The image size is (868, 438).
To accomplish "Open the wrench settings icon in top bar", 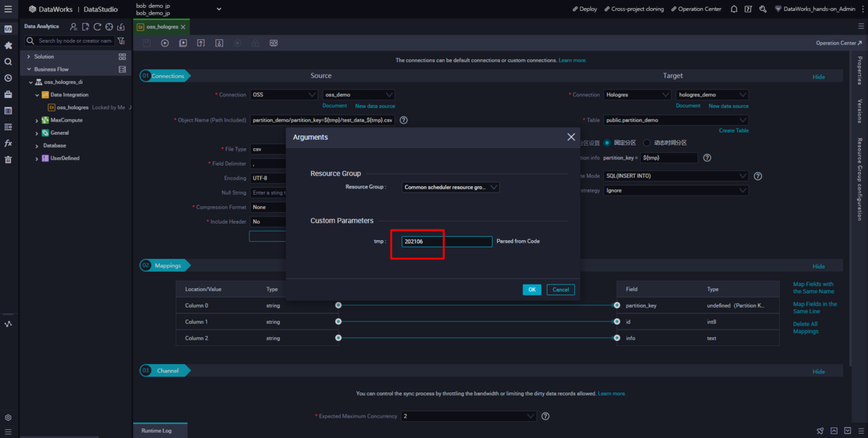I will pos(762,9).
